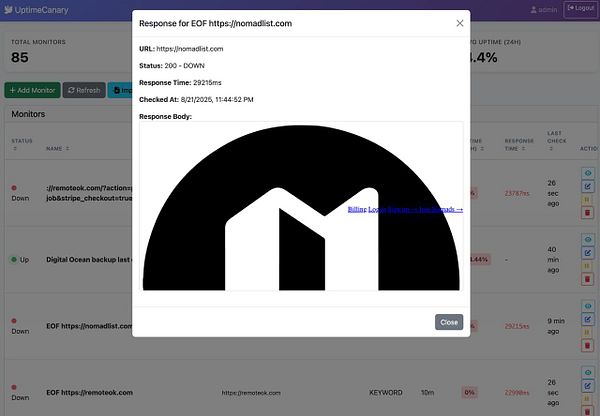
Task: Click the nomadlist logo image in response body
Action: click(x=301, y=207)
